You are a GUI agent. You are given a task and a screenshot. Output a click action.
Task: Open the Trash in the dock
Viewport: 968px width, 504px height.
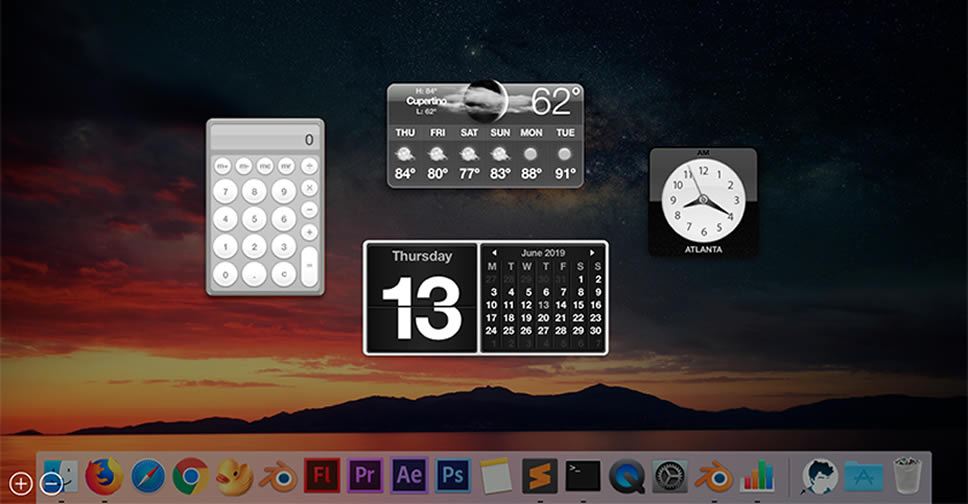(x=906, y=475)
